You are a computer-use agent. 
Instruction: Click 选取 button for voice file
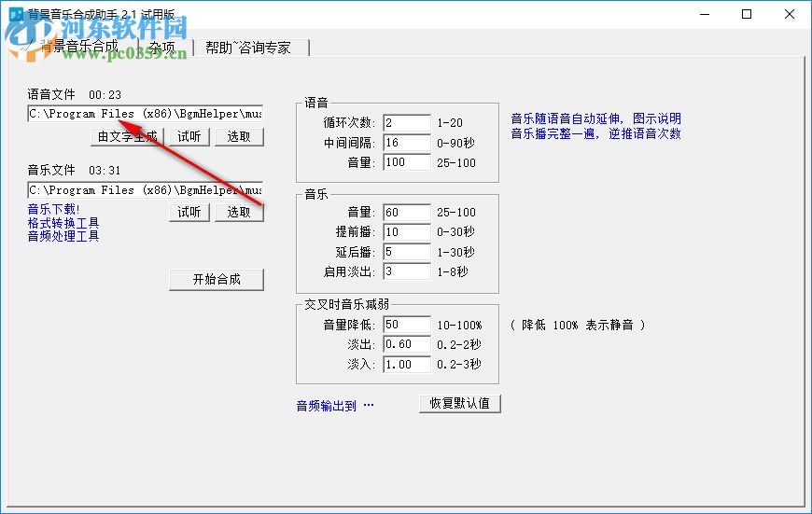pos(239,136)
